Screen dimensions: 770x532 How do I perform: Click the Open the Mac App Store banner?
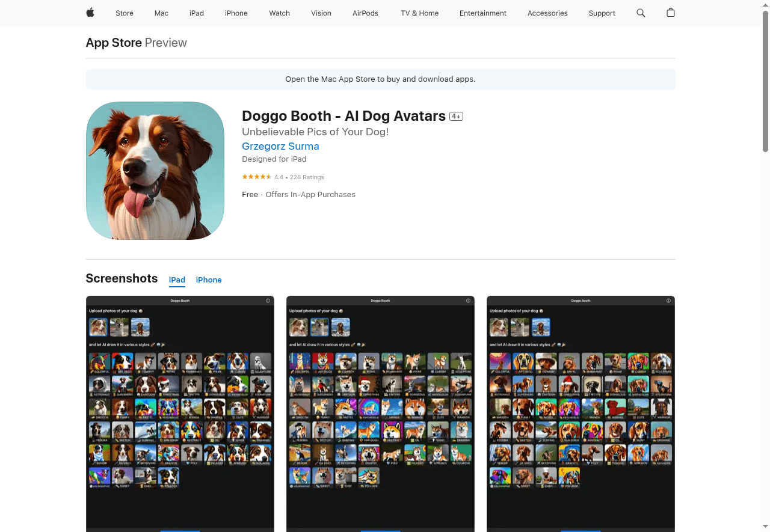(x=380, y=79)
